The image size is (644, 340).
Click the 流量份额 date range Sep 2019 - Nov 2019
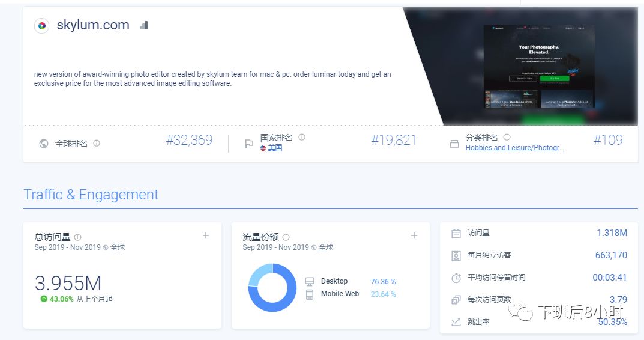(276, 247)
